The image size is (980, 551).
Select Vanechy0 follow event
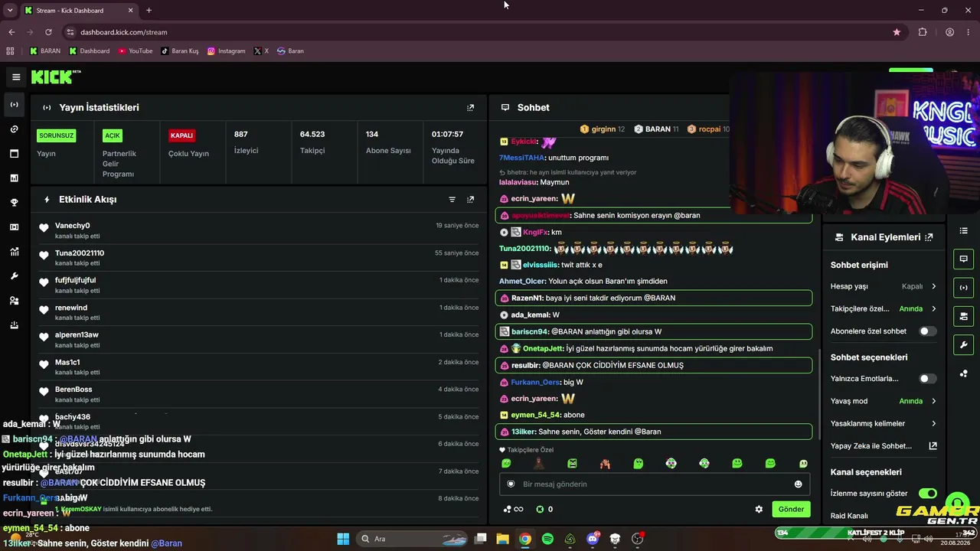[x=259, y=230]
